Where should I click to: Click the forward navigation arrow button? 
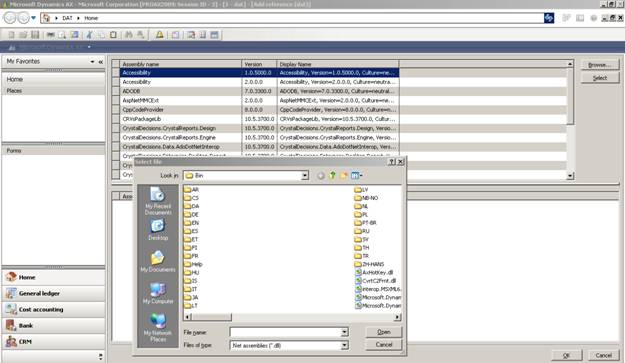click(24, 18)
